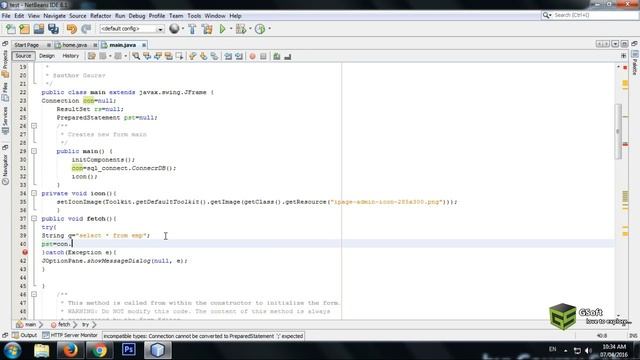640x360 pixels.
Task: Build project with the hammer icon
Action: click(x=192, y=29)
